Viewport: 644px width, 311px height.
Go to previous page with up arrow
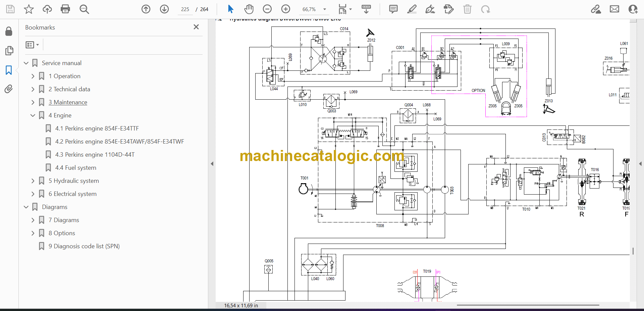tap(146, 9)
